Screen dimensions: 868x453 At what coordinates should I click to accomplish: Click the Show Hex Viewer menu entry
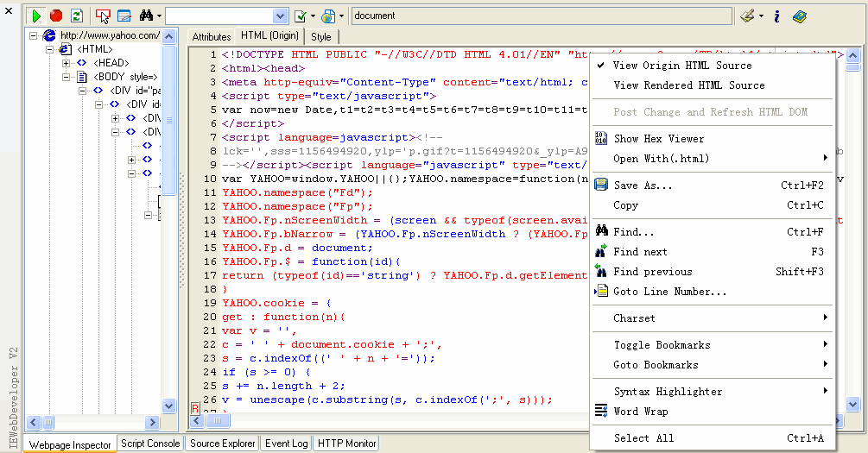click(658, 139)
